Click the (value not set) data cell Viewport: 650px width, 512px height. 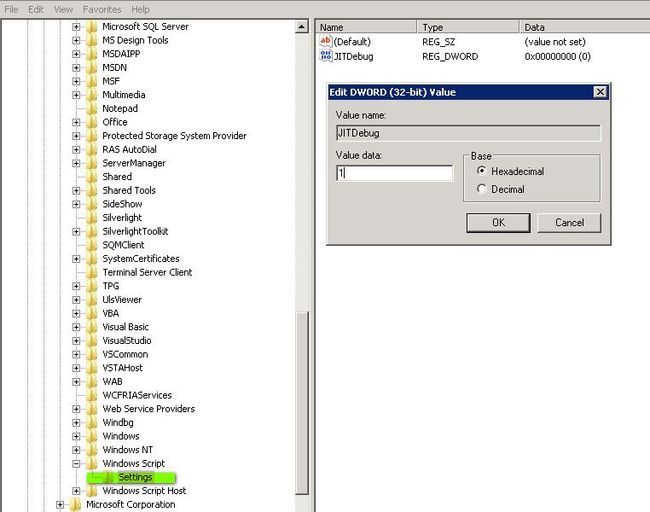[x=555, y=41]
